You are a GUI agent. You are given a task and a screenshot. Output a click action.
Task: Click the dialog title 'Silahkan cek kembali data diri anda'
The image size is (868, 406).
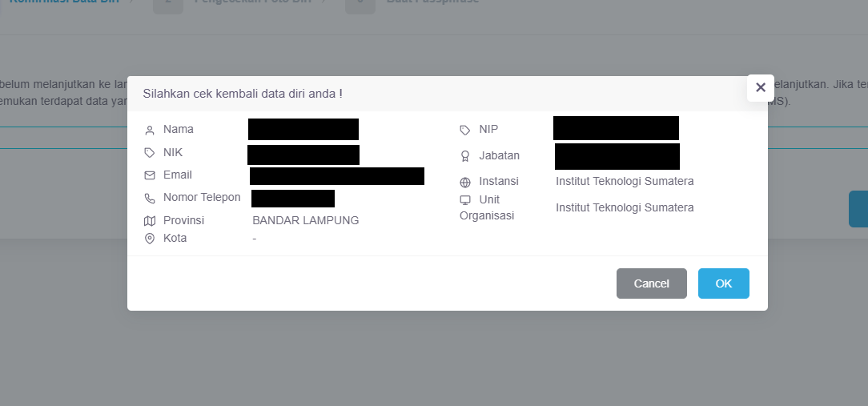pos(243,94)
